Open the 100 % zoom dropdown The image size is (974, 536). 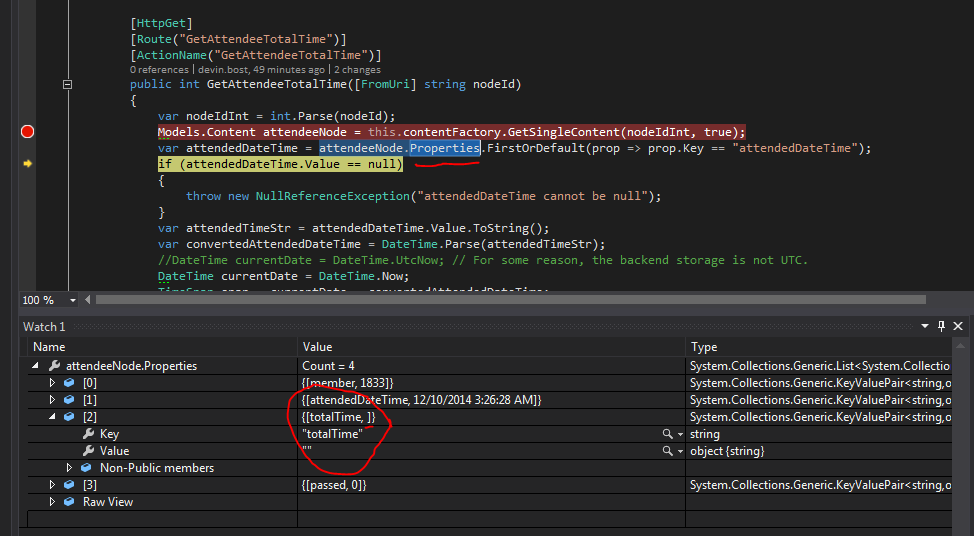pos(73,301)
